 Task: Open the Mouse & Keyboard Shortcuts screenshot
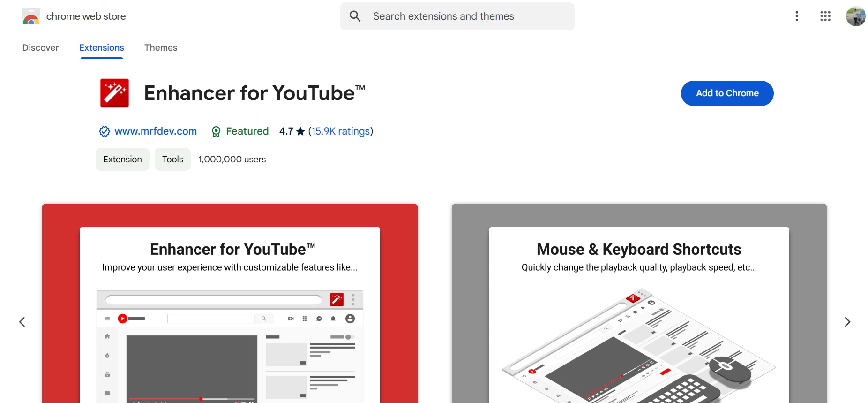point(639,303)
